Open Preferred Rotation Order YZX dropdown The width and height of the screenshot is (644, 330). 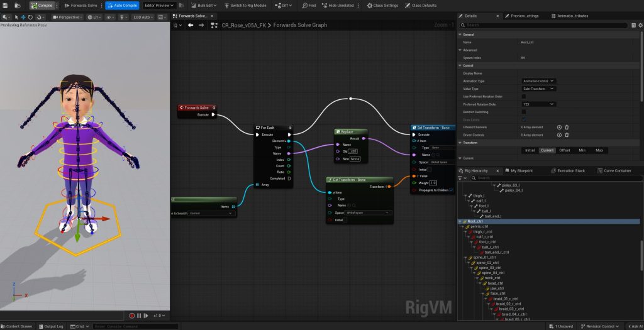(x=539, y=104)
